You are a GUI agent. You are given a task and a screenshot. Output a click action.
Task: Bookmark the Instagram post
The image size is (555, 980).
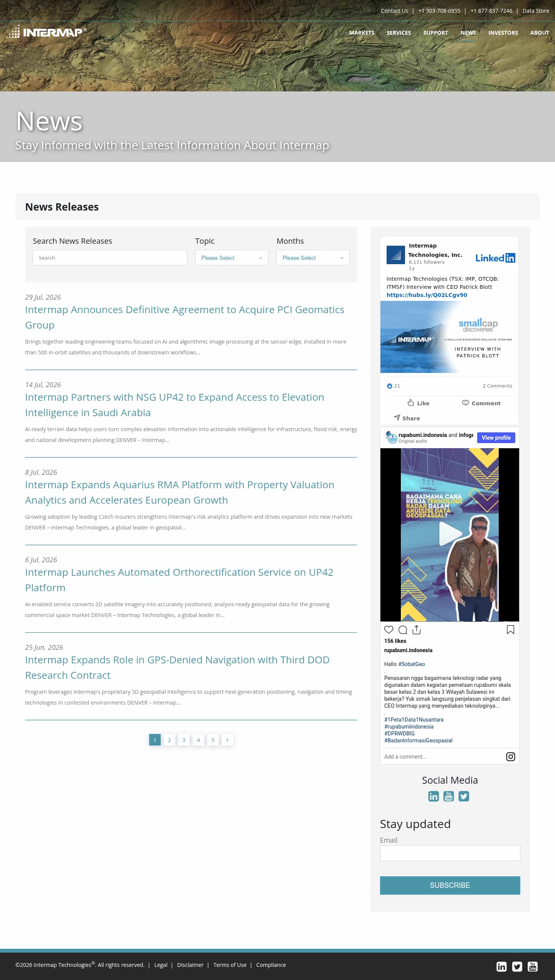pyautogui.click(x=511, y=630)
